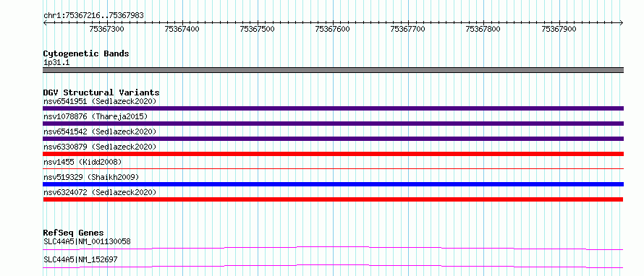Select the blue bar for nsv519329
The image size is (644, 276).
[334, 184]
